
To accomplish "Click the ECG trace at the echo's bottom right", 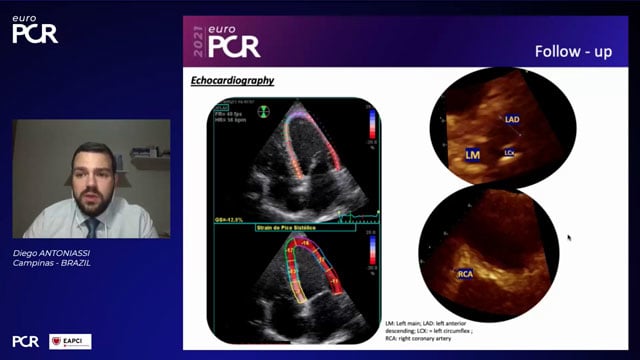I will tap(358, 217).
